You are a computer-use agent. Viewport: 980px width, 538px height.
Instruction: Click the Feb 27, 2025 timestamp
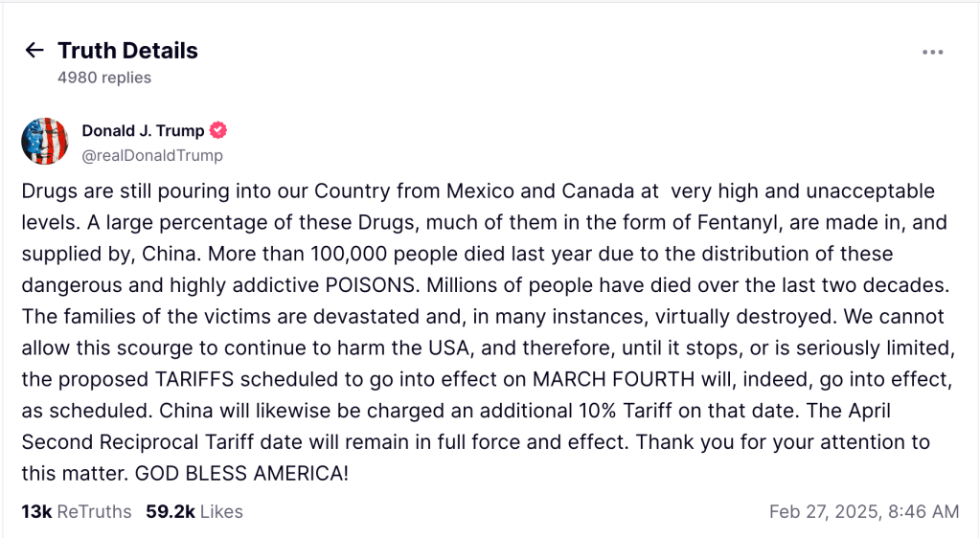click(x=863, y=511)
